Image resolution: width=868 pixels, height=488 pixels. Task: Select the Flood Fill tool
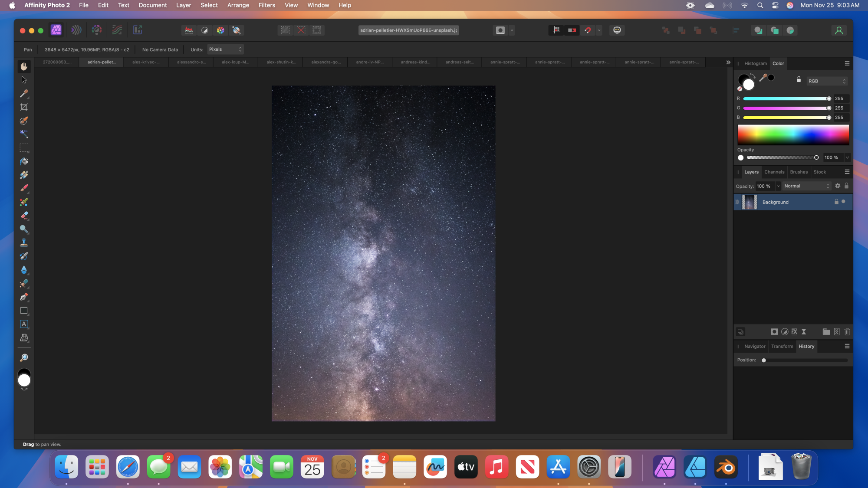tap(24, 161)
